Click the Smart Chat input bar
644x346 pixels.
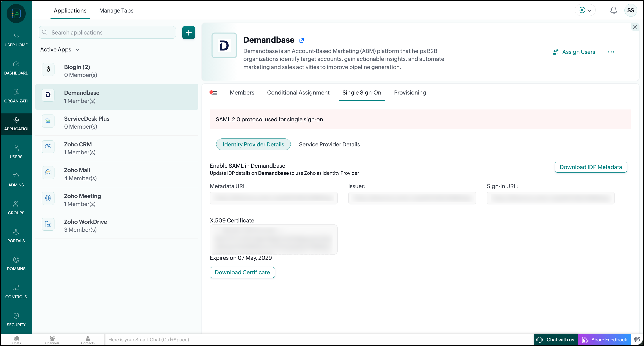(319, 339)
